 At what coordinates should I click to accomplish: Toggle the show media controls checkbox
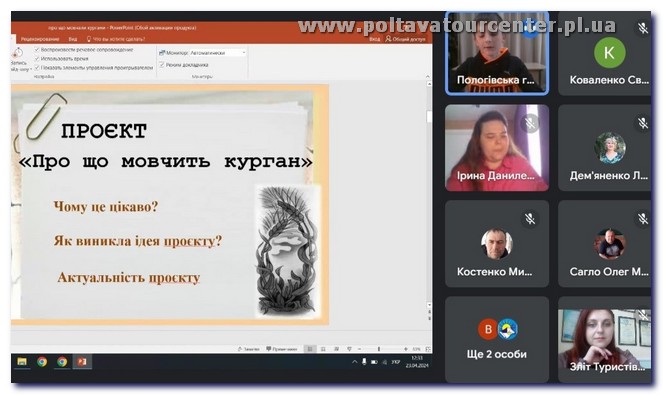37,68
